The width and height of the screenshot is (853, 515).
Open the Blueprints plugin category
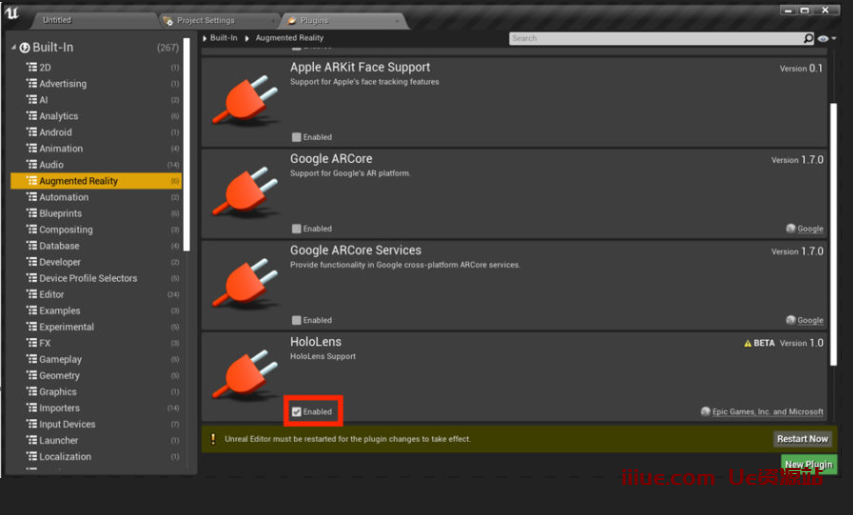[60, 213]
